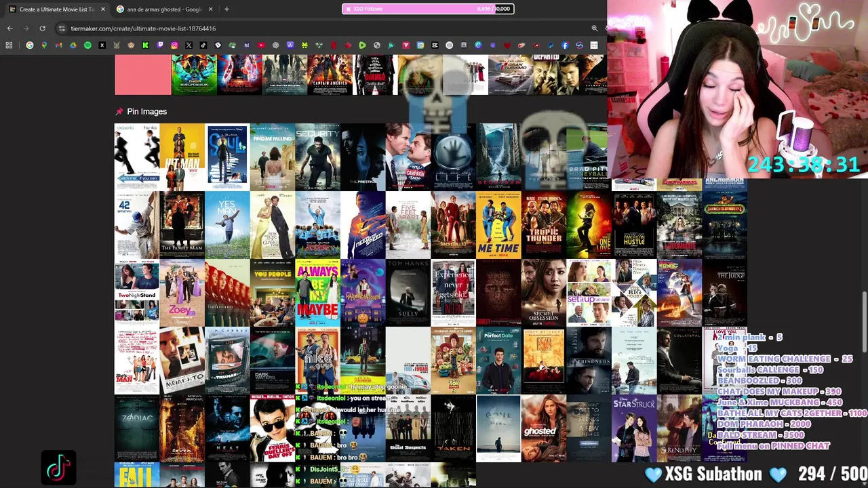868x488 pixels.
Task: Open the Google Maps bookmark icon
Action: coord(44,45)
